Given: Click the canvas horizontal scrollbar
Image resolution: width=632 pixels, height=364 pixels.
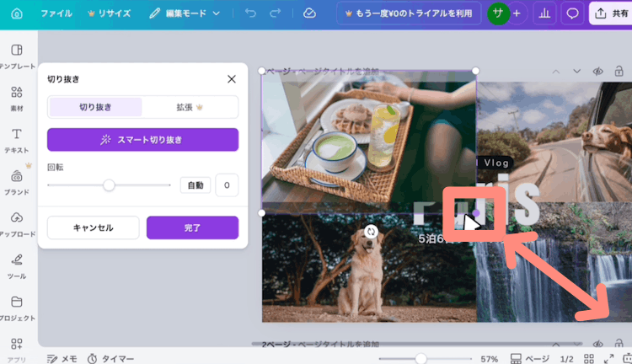Looking at the screenshot, I should [417, 344].
